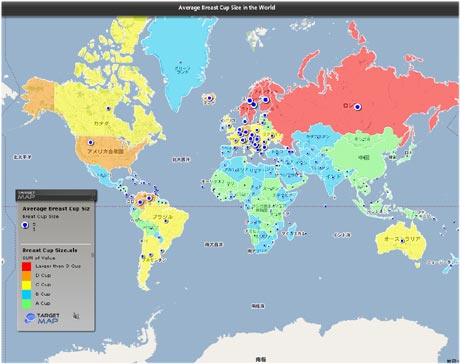Click the アメリカ合衆国 country label

coord(105,151)
